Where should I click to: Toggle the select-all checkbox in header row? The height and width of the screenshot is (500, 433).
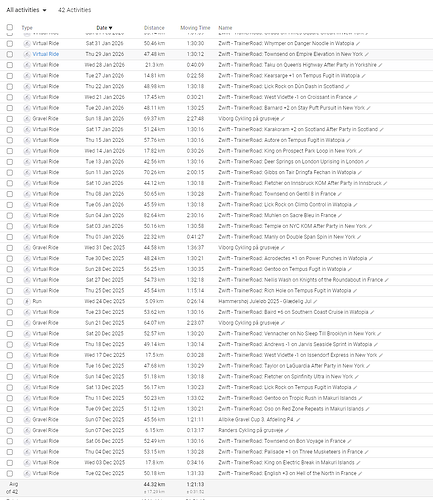[x=10, y=27]
